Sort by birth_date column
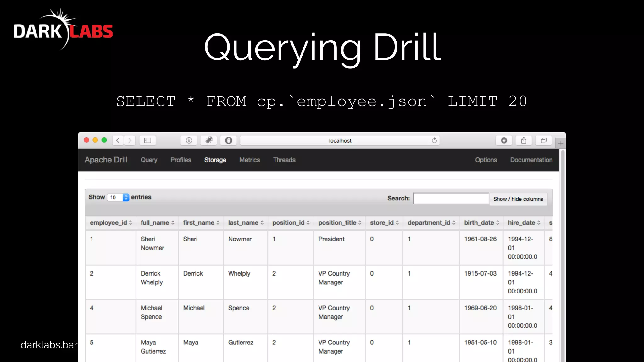 (481, 223)
